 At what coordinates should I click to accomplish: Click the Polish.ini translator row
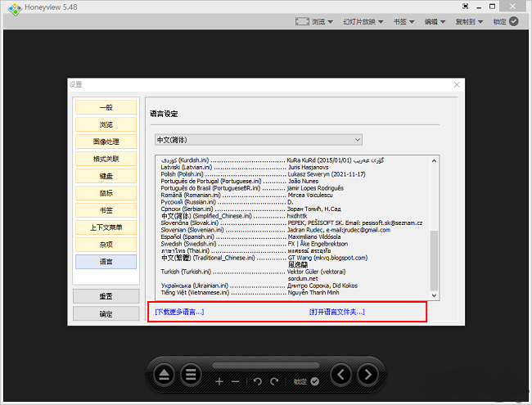click(x=263, y=174)
